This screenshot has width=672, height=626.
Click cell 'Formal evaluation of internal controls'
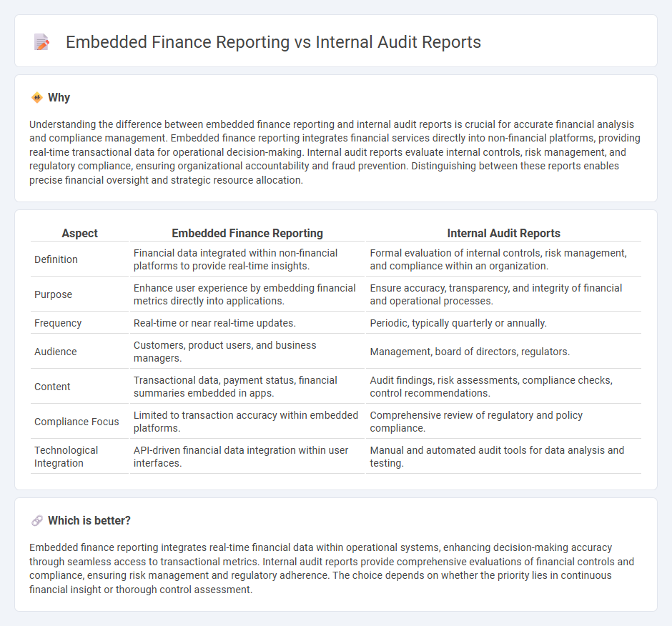[x=503, y=259]
